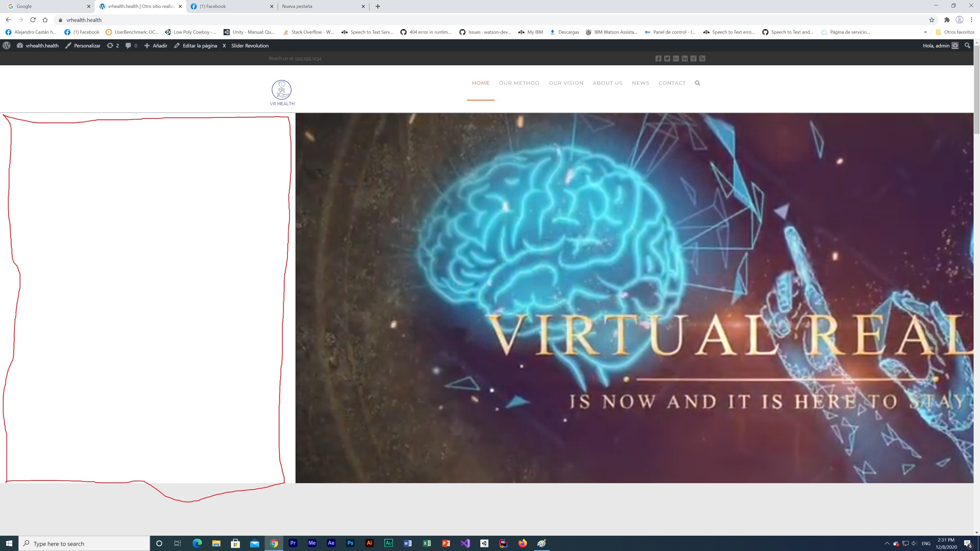Go to the browser home page button
The image size is (980, 551).
[45, 20]
